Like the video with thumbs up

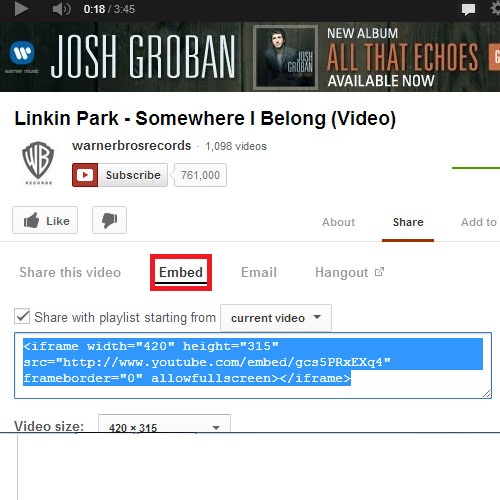pos(45,220)
